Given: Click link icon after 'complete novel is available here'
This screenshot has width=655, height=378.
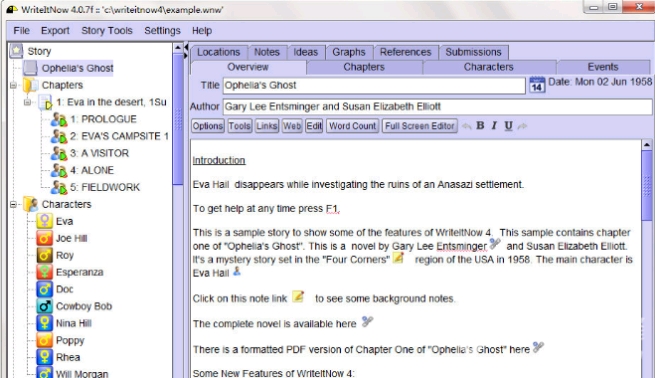Looking at the screenshot, I should pos(367,321).
